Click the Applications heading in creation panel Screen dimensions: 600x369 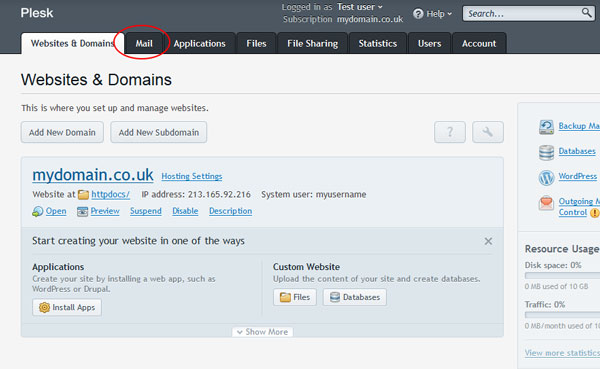58,267
